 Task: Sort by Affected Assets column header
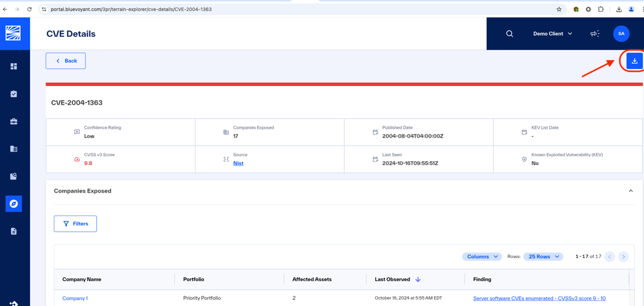point(312,279)
